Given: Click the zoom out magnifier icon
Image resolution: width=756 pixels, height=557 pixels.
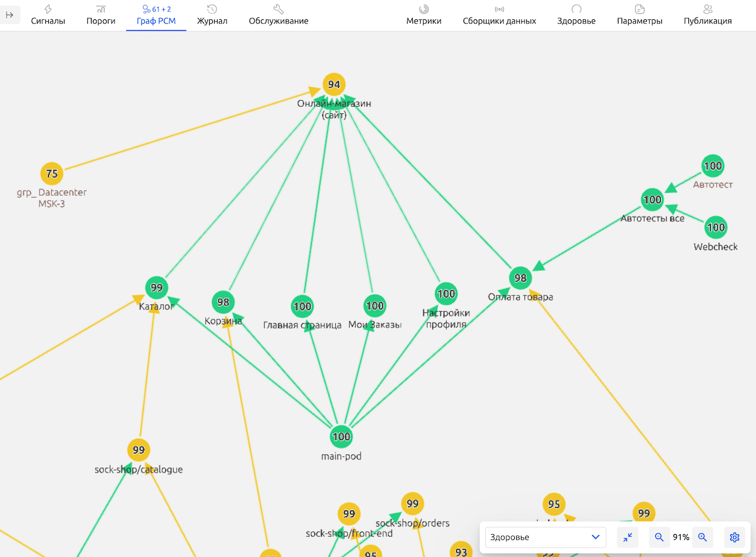Looking at the screenshot, I should pos(659,537).
